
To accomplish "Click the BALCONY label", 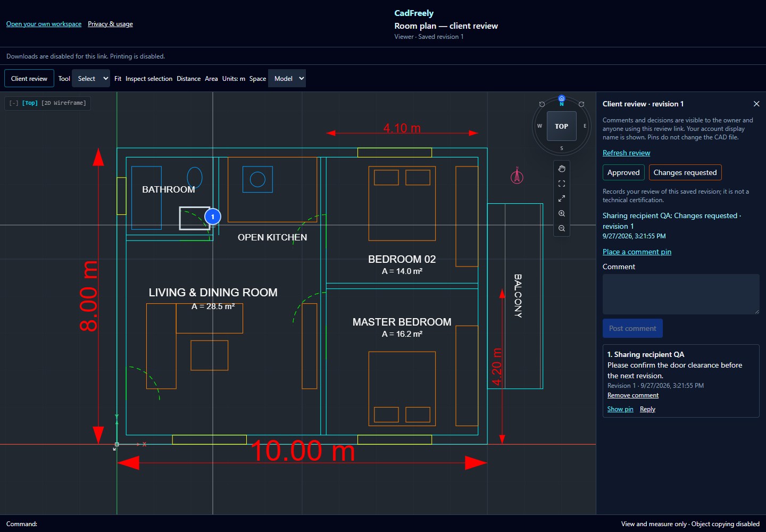I will pos(518,296).
